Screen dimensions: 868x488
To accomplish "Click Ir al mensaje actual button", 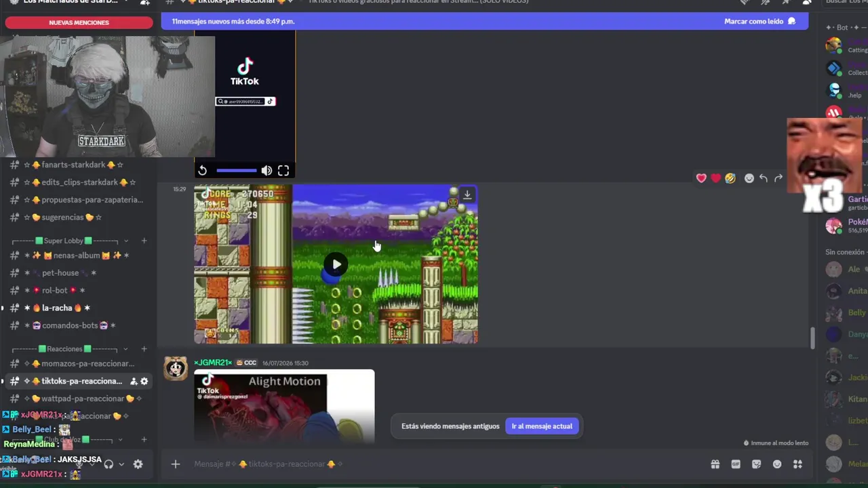I will (542, 426).
